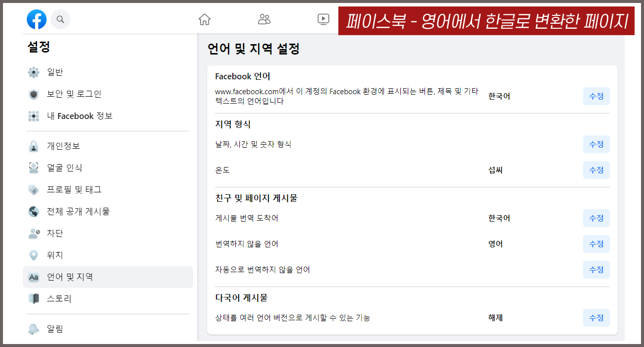Click the gear icon beside 일반

coord(34,72)
